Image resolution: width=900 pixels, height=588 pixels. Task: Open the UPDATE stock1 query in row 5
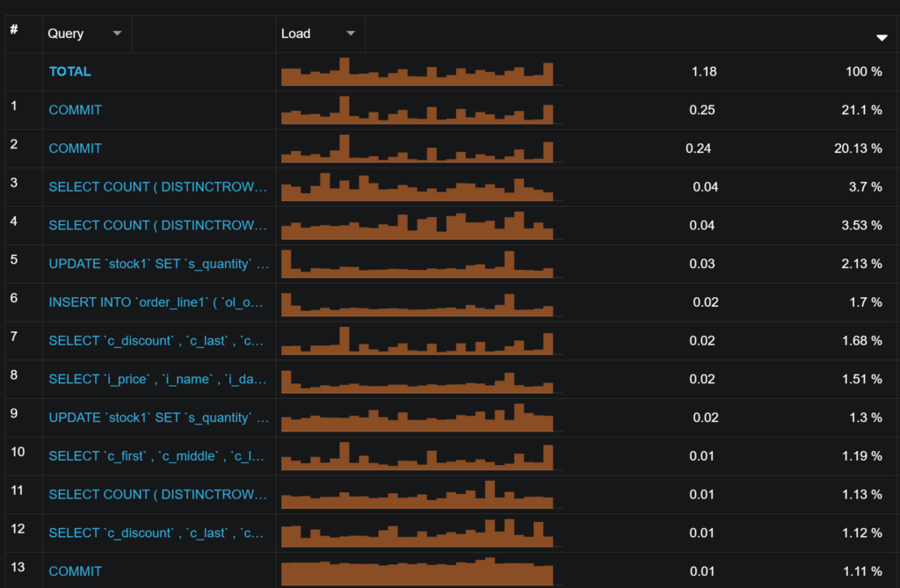(158, 264)
